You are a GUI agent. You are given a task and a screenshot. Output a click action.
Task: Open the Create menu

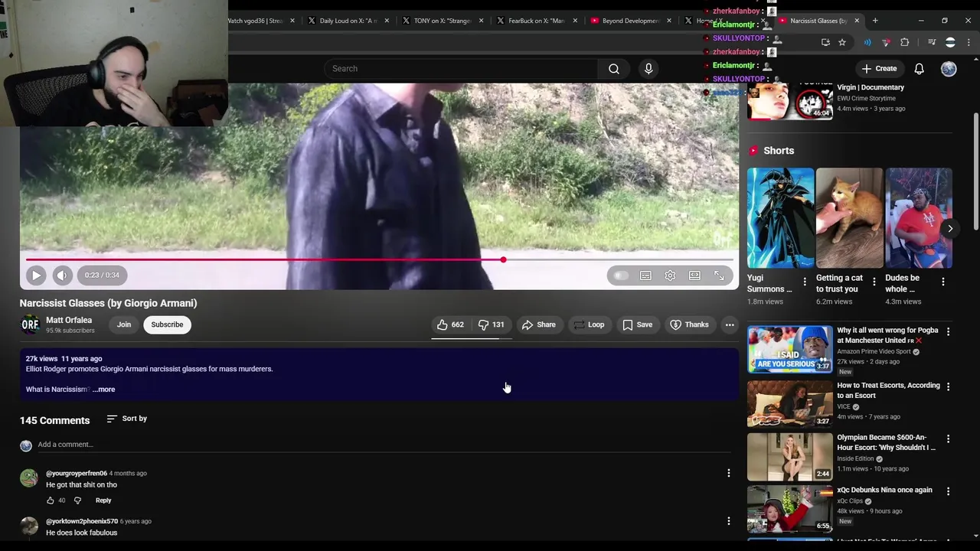click(x=879, y=69)
